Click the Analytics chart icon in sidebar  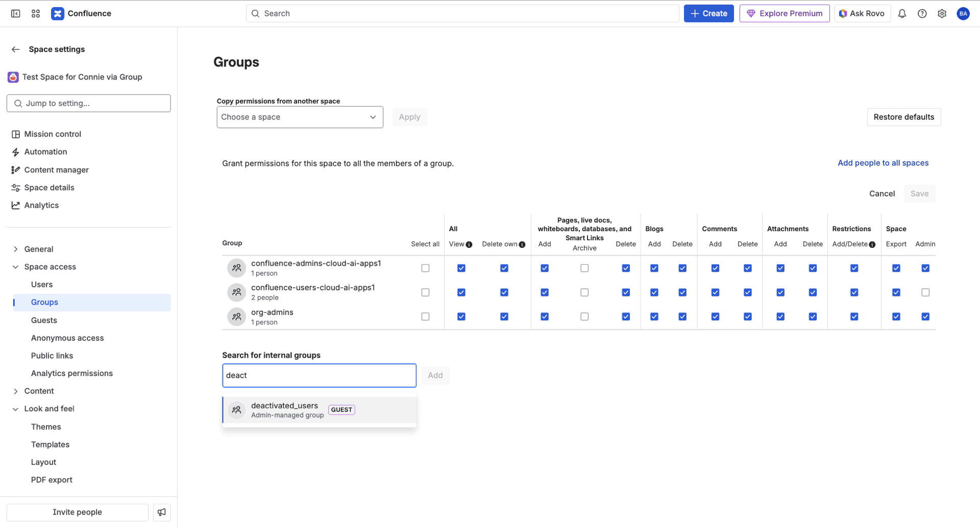[15, 205]
